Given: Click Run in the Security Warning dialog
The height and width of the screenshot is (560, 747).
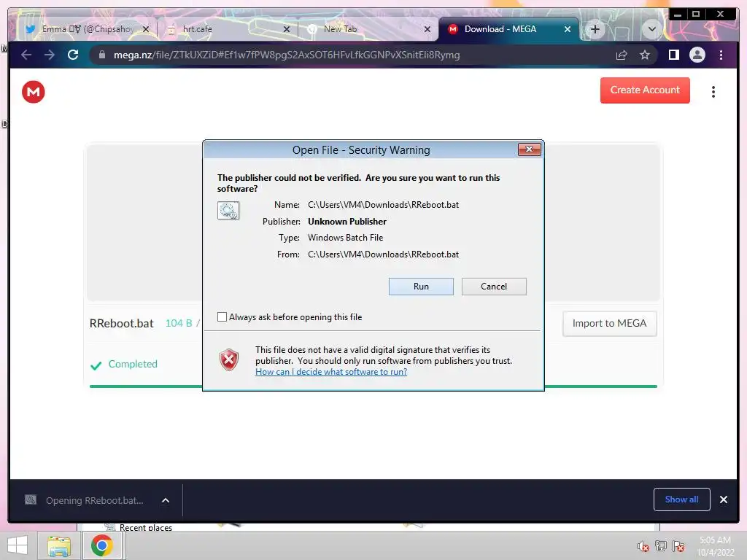Looking at the screenshot, I should (x=421, y=286).
